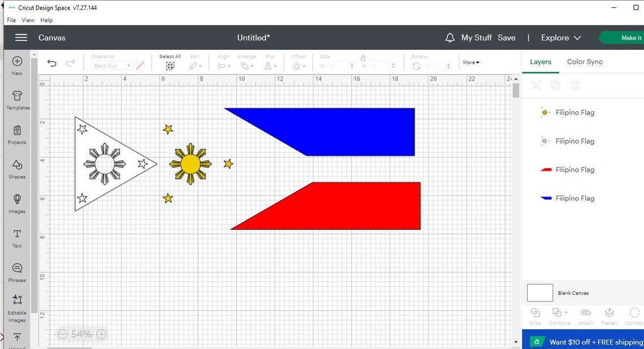Screen dimensions: 644x349
Task: Expand the More toolbar options
Action: (x=471, y=62)
